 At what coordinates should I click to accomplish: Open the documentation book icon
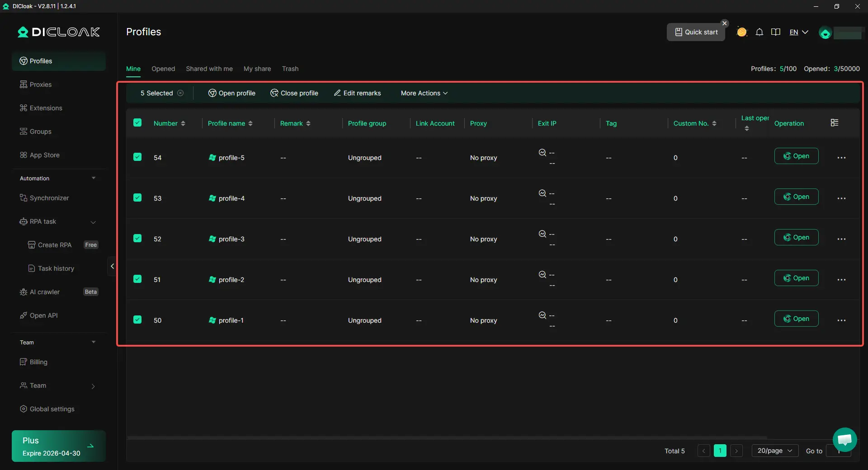click(x=776, y=32)
